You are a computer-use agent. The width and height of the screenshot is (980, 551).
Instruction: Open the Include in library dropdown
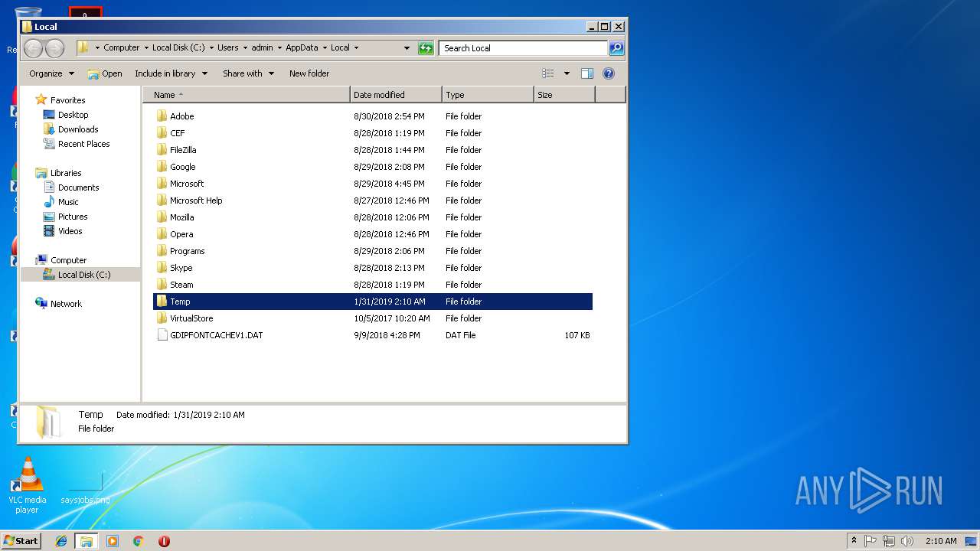tap(171, 73)
